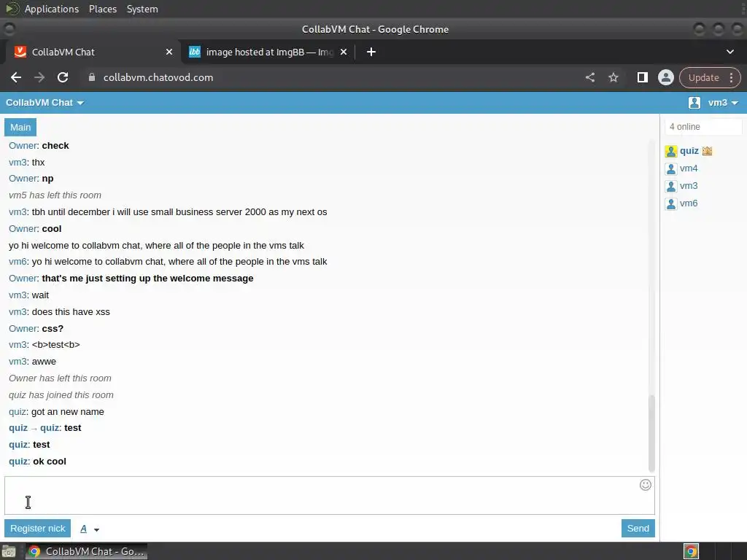Open the emoji smiley picker
The height and width of the screenshot is (560, 747).
pos(646,485)
